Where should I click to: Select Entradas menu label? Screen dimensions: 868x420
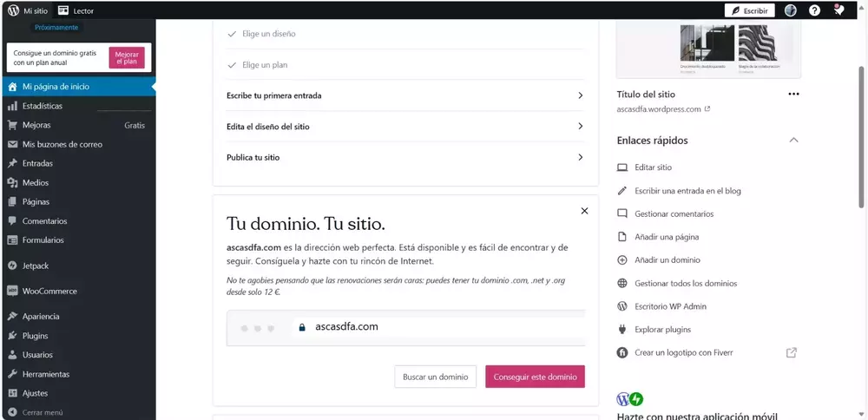pyautogui.click(x=37, y=163)
